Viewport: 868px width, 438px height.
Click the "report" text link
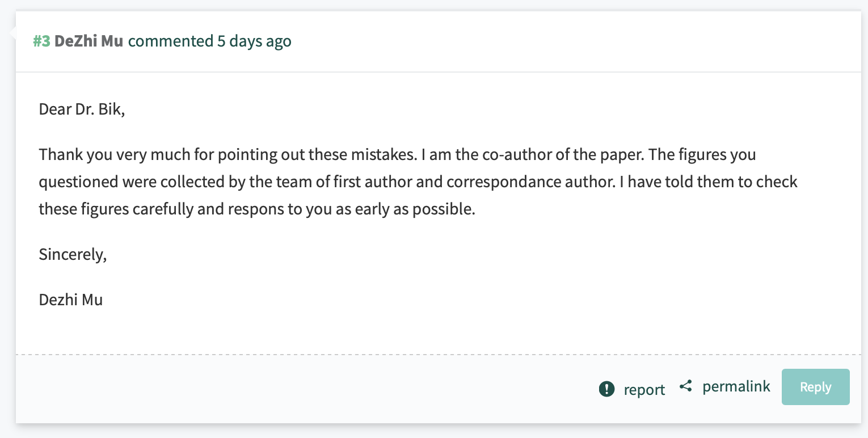tap(644, 390)
